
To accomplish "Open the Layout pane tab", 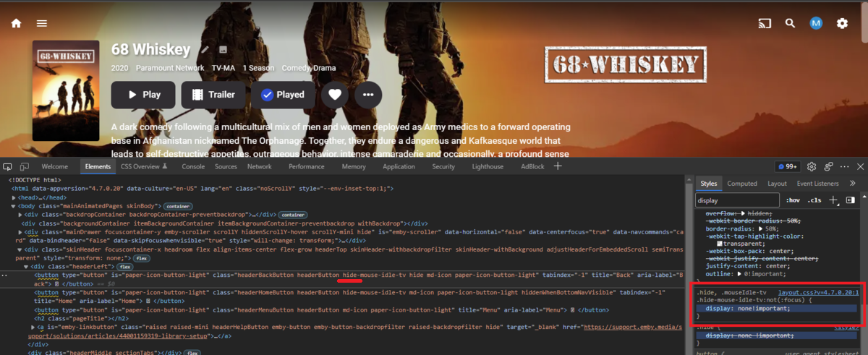I will [777, 184].
